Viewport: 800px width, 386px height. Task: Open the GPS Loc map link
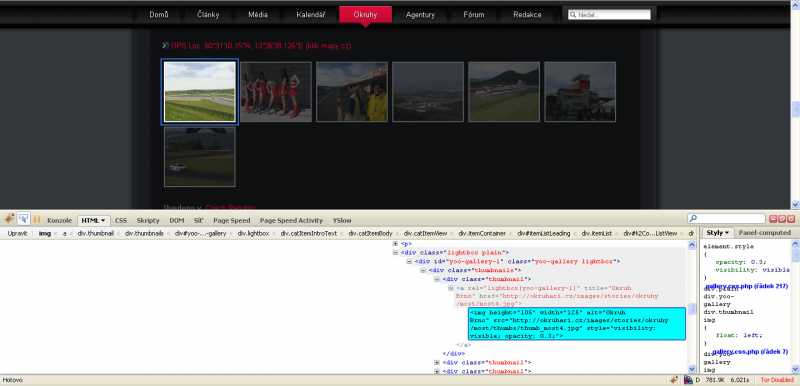(261, 45)
